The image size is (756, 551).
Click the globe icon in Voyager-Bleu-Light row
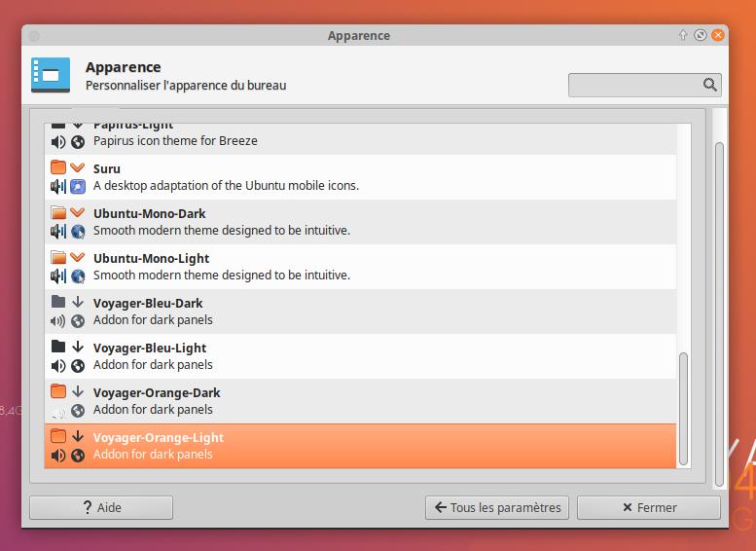click(x=78, y=366)
